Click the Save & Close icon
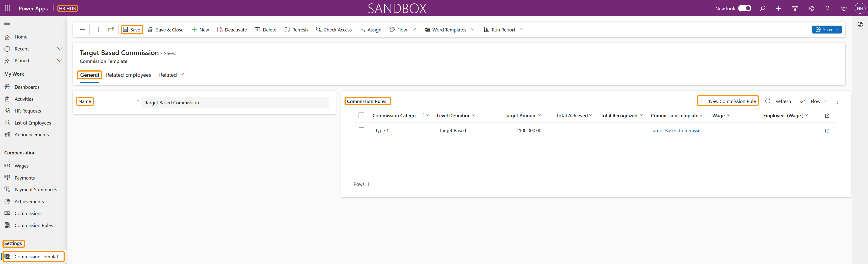This screenshot has width=868, height=264. pos(151,30)
